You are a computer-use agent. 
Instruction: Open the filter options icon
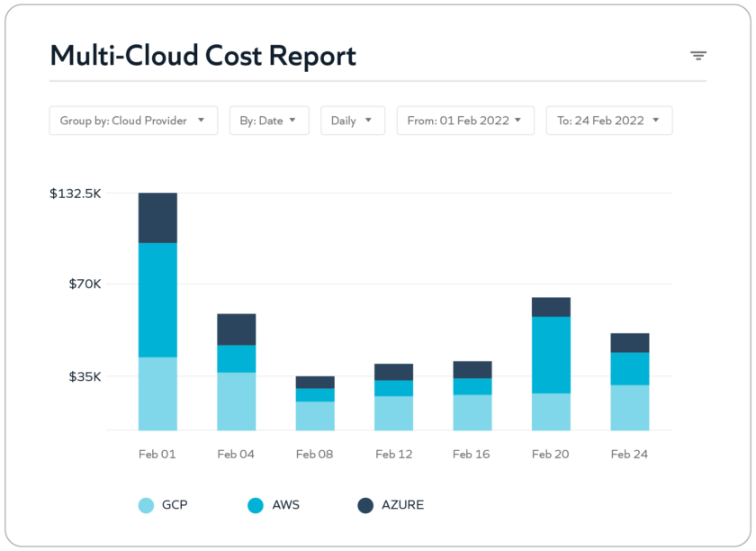click(697, 56)
